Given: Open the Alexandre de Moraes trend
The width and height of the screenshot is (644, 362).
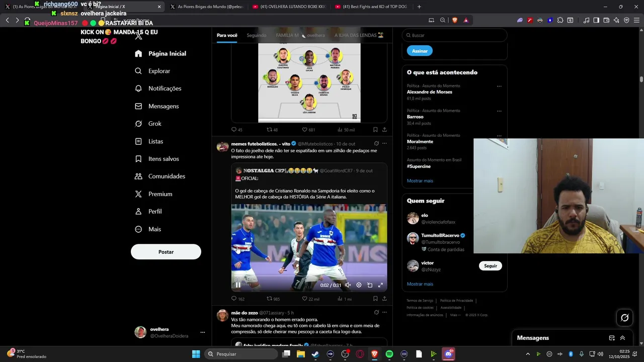Looking at the screenshot, I should coord(430,92).
